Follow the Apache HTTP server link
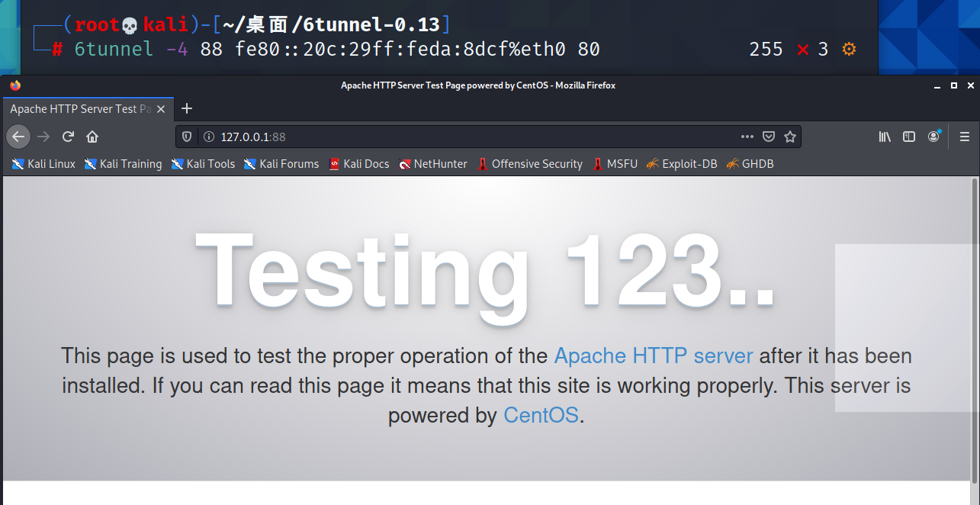 pos(654,356)
